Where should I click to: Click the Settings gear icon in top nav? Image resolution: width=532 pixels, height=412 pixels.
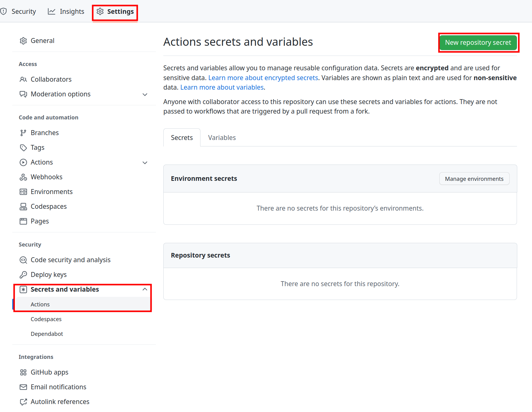pos(100,11)
